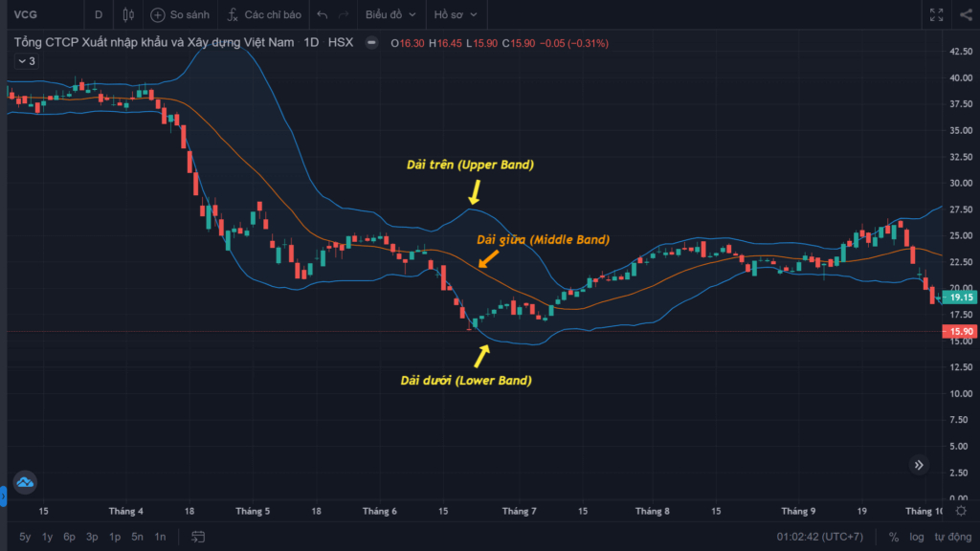Toggle symbol legend visibility dot
The height and width of the screenshot is (551, 980).
(x=371, y=42)
